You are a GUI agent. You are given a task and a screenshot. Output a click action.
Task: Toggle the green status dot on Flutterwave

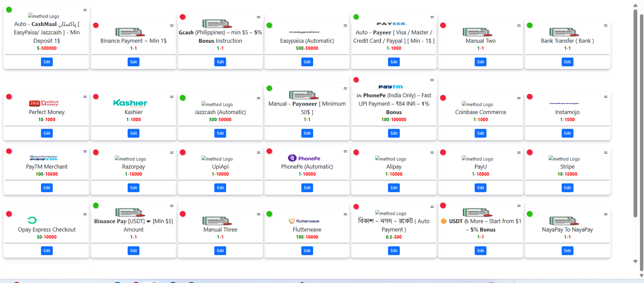point(269,214)
